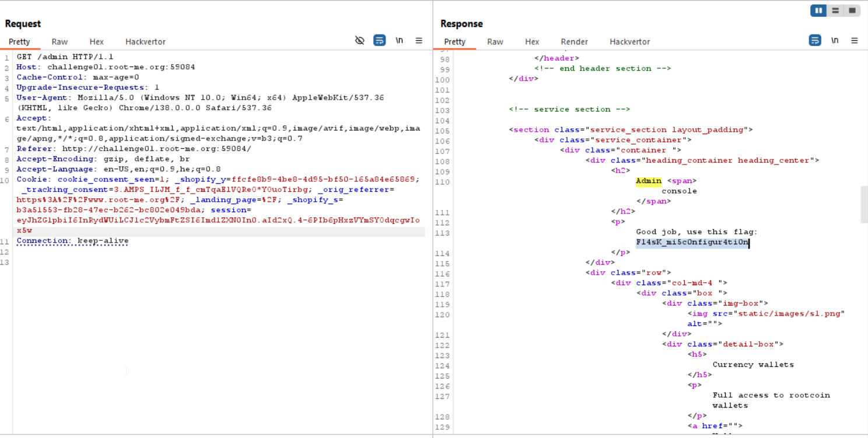Toggle the \n non-printable characters in Request

pos(399,40)
